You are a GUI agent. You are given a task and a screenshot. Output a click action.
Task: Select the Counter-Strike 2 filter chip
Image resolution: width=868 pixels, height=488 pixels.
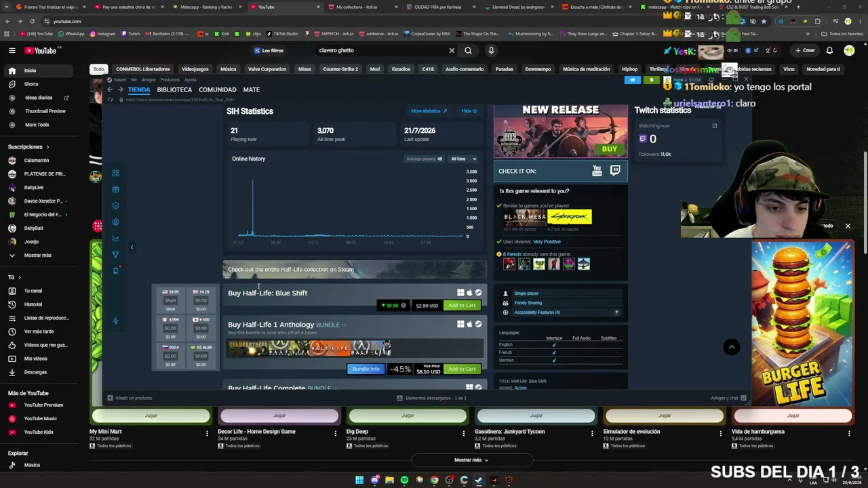coord(340,69)
